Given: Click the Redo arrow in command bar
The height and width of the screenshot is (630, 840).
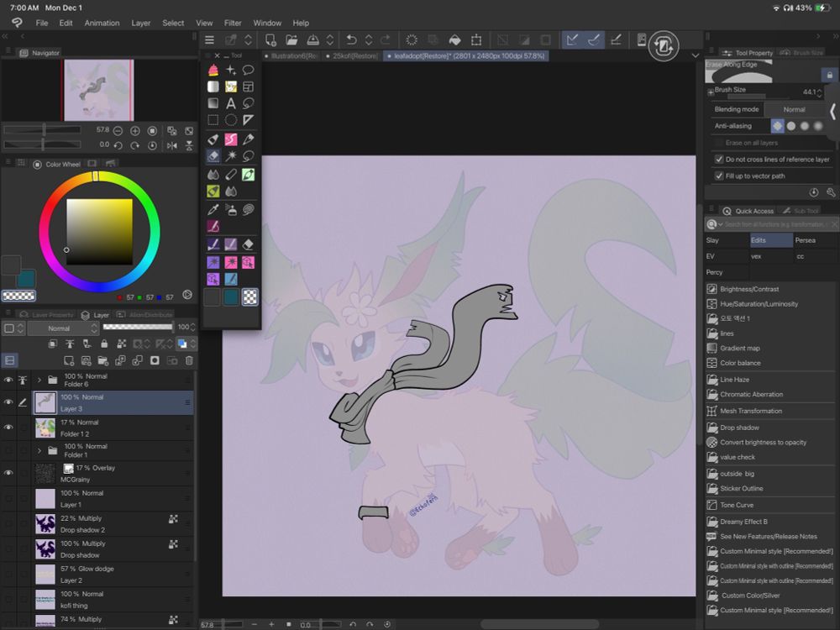Looking at the screenshot, I should [x=386, y=39].
